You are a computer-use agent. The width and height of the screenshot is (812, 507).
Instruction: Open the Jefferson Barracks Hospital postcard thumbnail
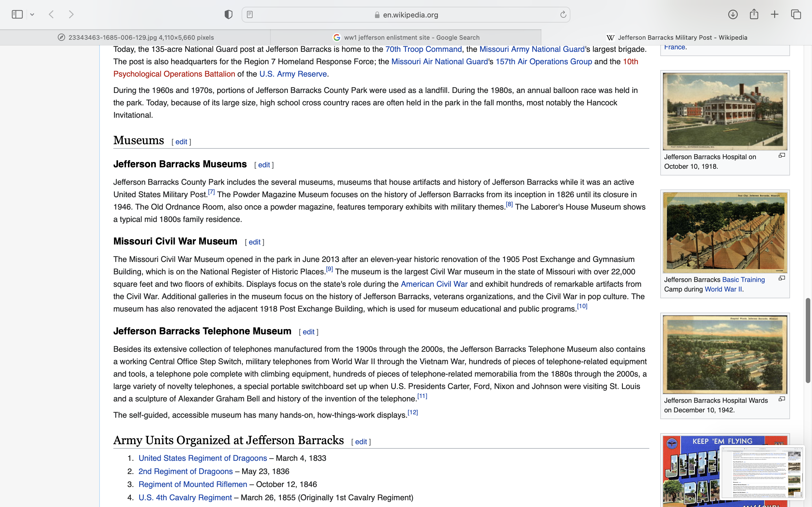(x=725, y=111)
